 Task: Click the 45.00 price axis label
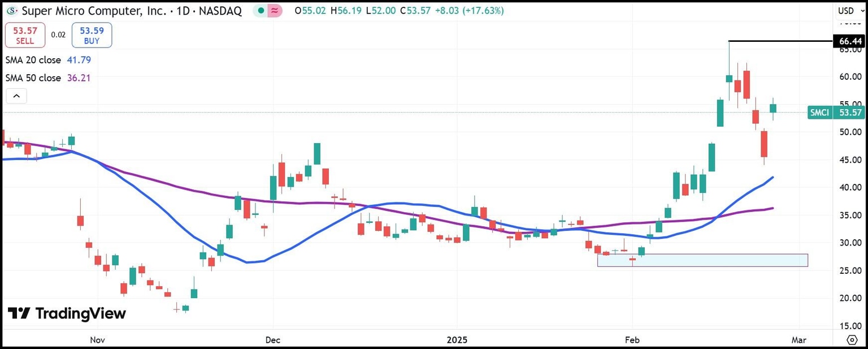click(849, 160)
